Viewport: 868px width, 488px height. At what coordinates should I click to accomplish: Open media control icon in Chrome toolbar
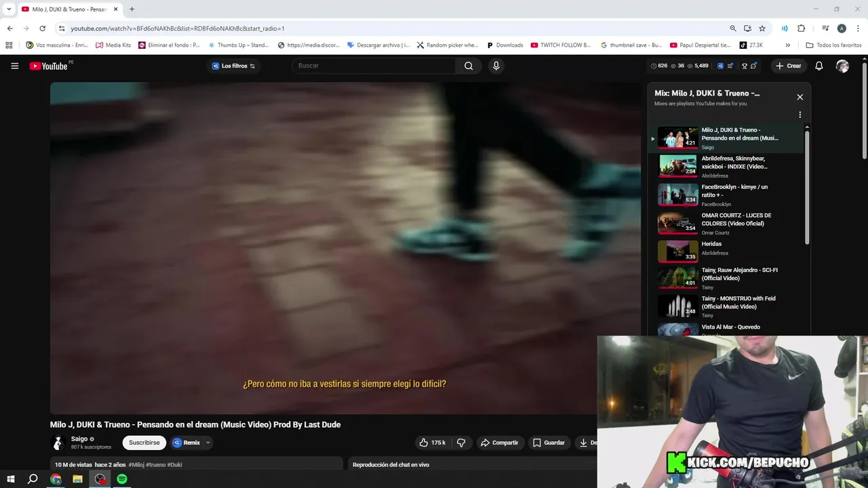(825, 28)
